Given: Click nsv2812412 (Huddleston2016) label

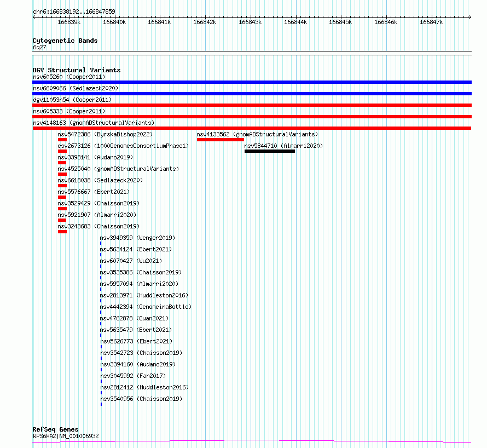Looking at the screenshot, I should 144,387.
